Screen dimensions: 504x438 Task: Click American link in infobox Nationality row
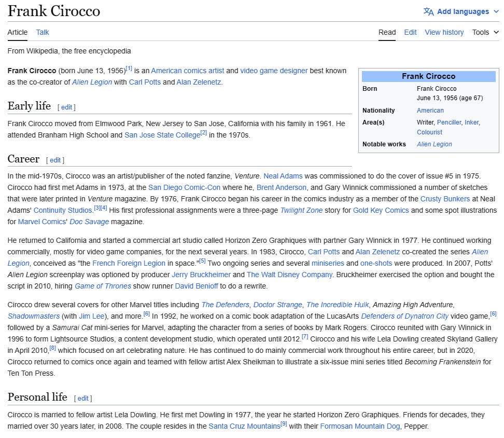[430, 111]
